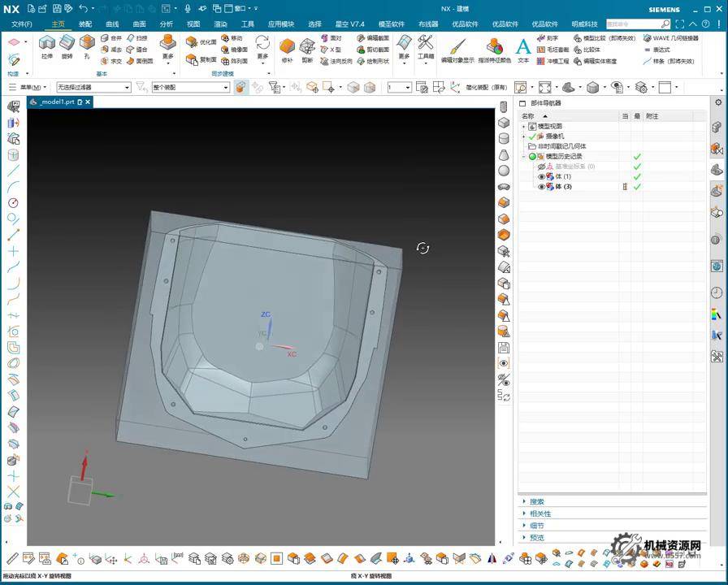Screen dimensions: 728x585
Task: Switch to the 曲线 ribbon tab
Action: tap(112, 24)
